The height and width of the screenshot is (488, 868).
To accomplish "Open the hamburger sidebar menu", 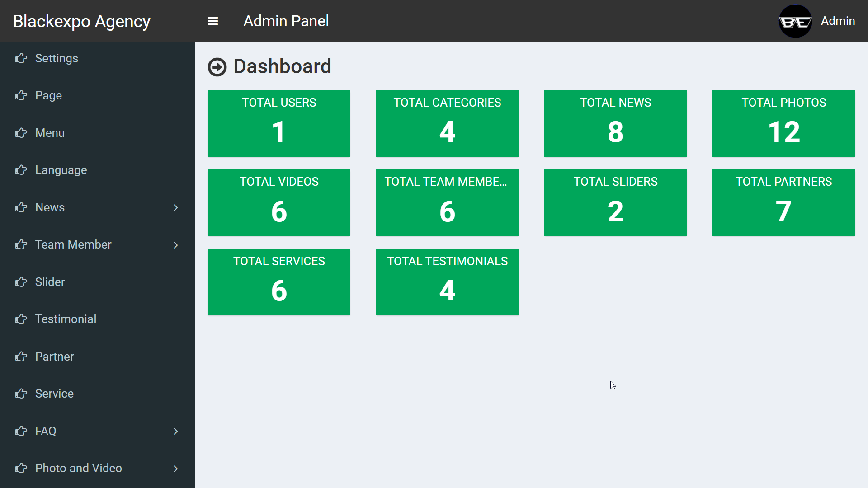I will 212,21.
